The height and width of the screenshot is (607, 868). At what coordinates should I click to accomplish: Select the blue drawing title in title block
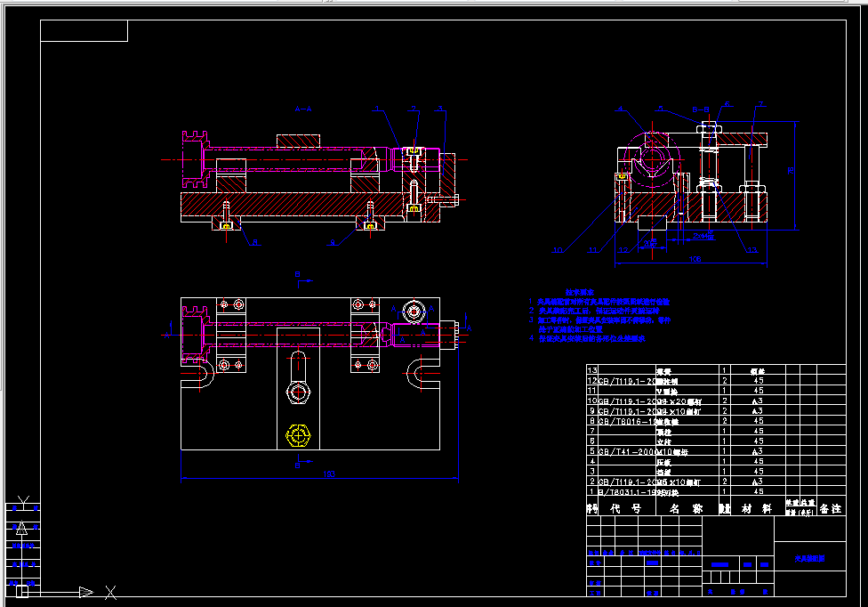[809, 559]
